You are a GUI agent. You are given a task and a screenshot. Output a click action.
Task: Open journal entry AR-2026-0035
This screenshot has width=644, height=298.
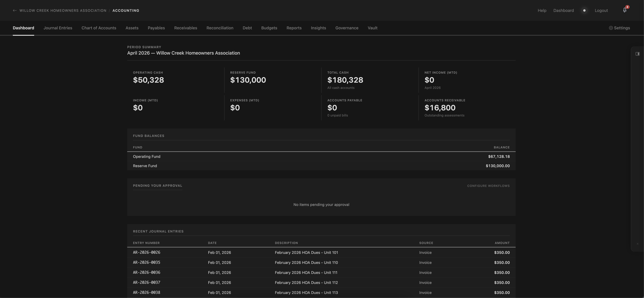click(x=147, y=263)
